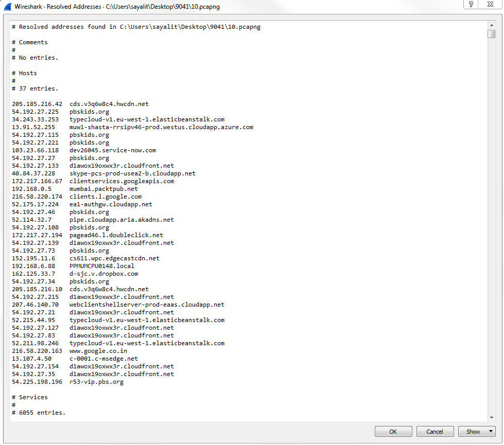Click webclientshellserver-prod-eaas.cloudapp.net hostname
Image resolution: width=504 pixels, height=445 pixels.
coord(147,305)
